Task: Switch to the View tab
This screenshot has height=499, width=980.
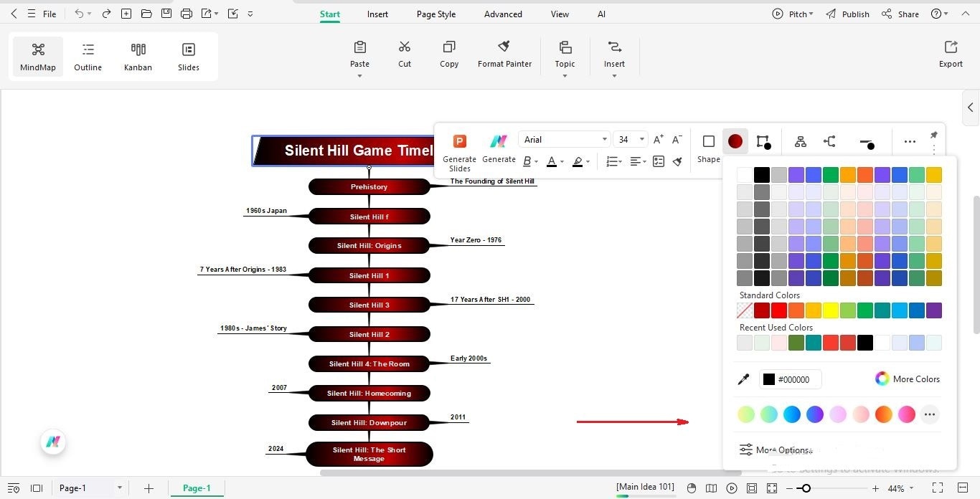Action: click(x=560, y=14)
